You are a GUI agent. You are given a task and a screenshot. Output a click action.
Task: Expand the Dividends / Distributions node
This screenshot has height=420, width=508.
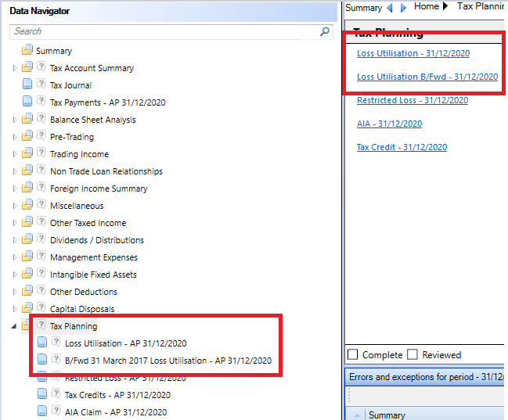pyautogui.click(x=15, y=240)
